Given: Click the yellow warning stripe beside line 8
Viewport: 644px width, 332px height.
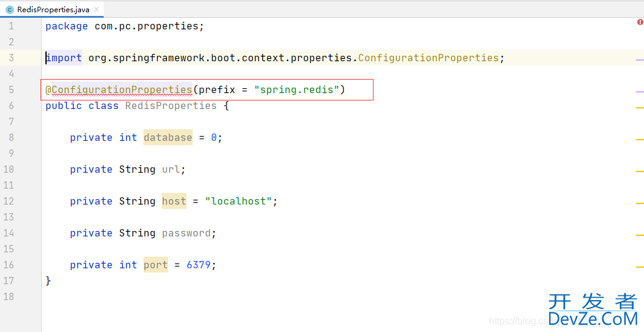Looking at the screenshot, I should click(x=640, y=140).
